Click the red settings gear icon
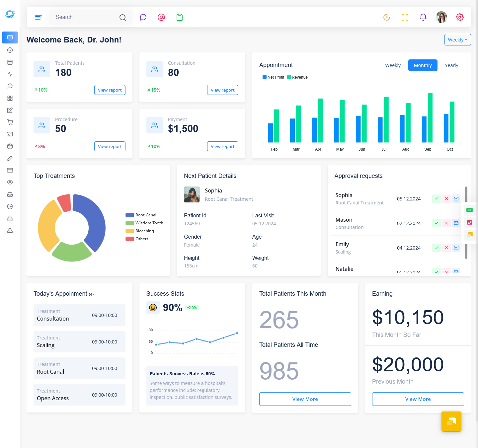 pos(459,17)
